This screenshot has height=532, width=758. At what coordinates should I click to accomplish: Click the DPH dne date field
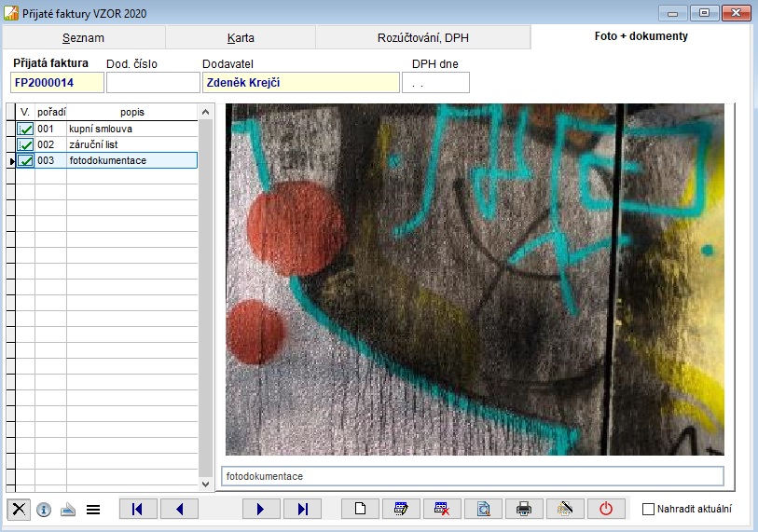coord(435,83)
